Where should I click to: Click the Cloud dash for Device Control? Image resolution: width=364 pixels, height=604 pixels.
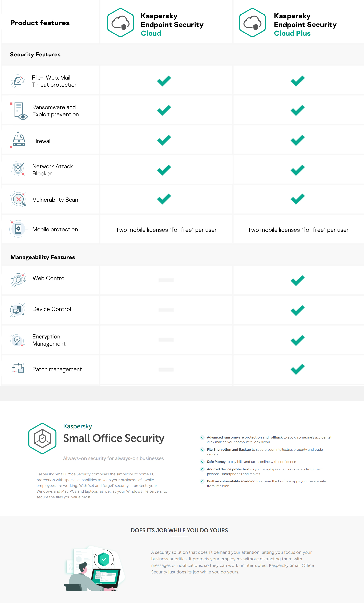[166, 310]
